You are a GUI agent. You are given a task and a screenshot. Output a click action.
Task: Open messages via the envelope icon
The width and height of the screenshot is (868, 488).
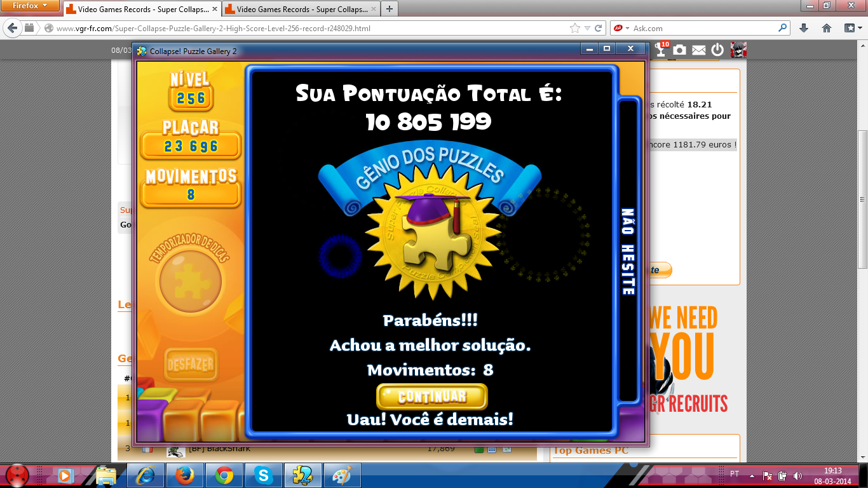click(x=698, y=50)
